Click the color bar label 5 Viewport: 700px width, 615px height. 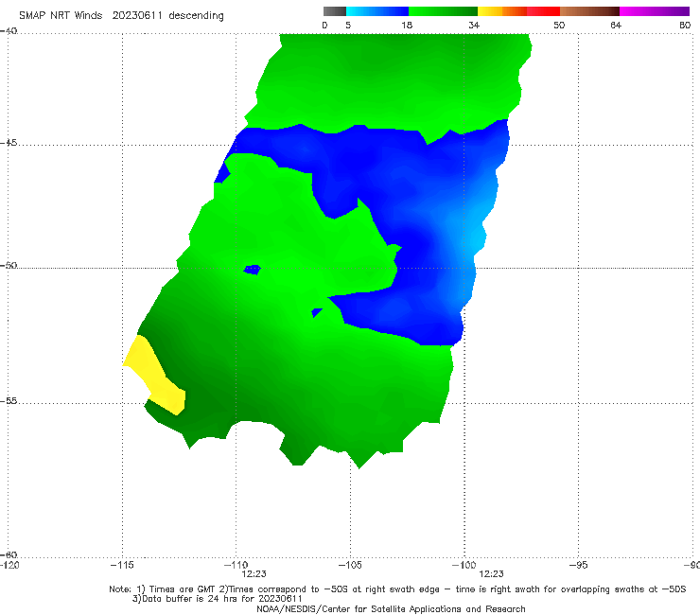pyautogui.click(x=348, y=25)
